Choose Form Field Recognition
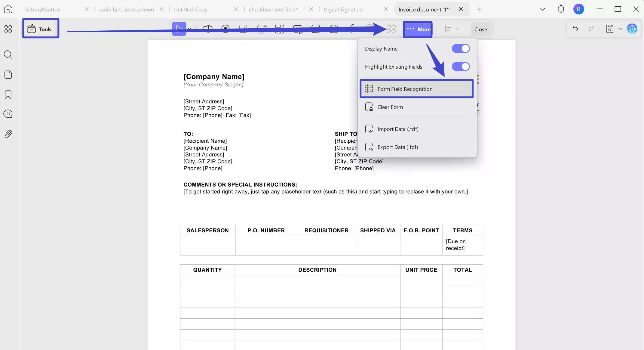 pos(416,89)
